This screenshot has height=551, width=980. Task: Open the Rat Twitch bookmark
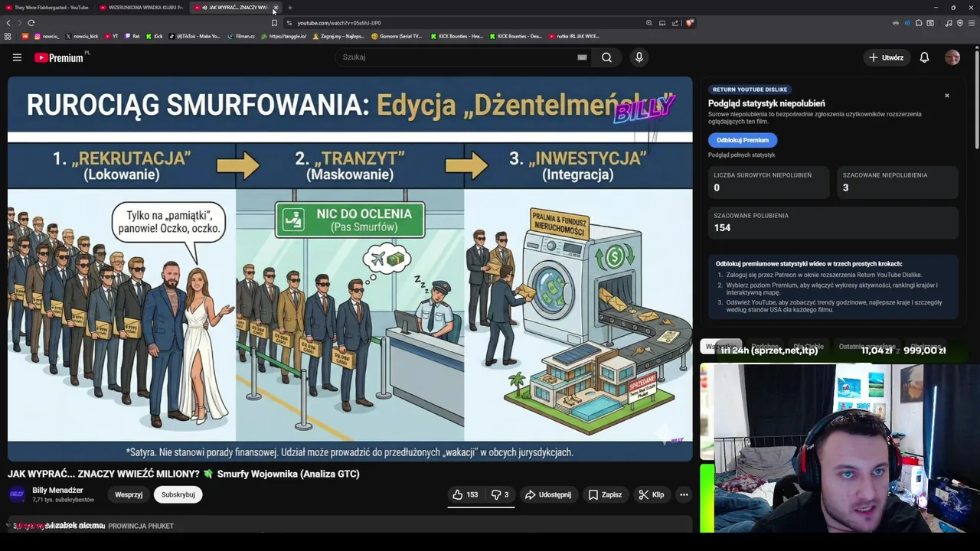pyautogui.click(x=132, y=36)
